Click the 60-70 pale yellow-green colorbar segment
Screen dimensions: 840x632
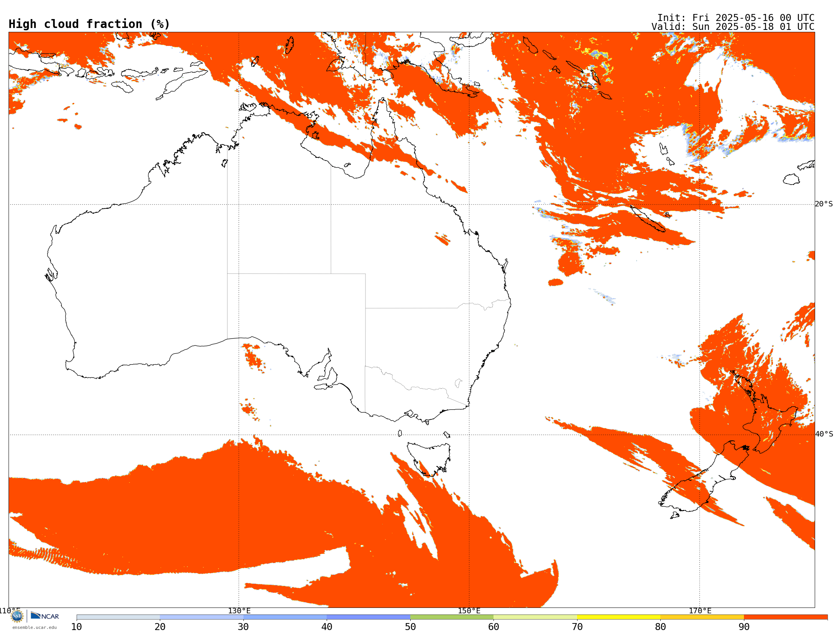click(x=535, y=617)
